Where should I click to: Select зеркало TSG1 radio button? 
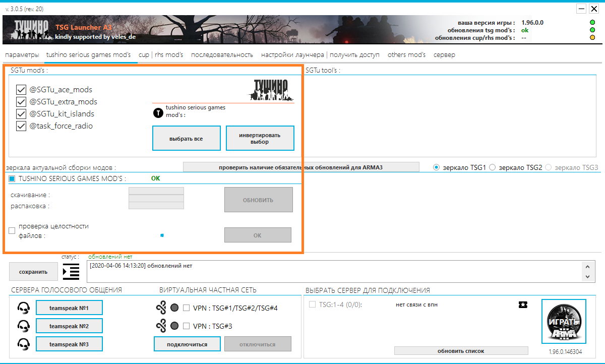(437, 167)
